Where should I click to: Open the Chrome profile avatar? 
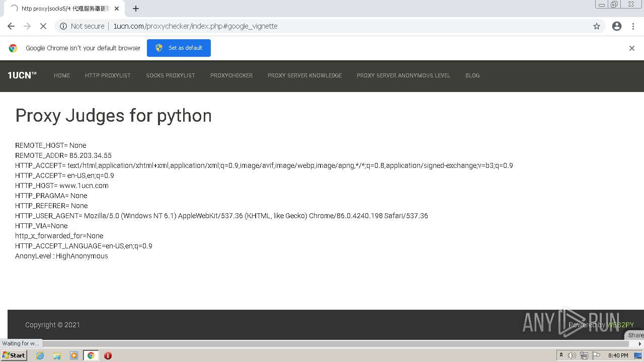pos(617,26)
